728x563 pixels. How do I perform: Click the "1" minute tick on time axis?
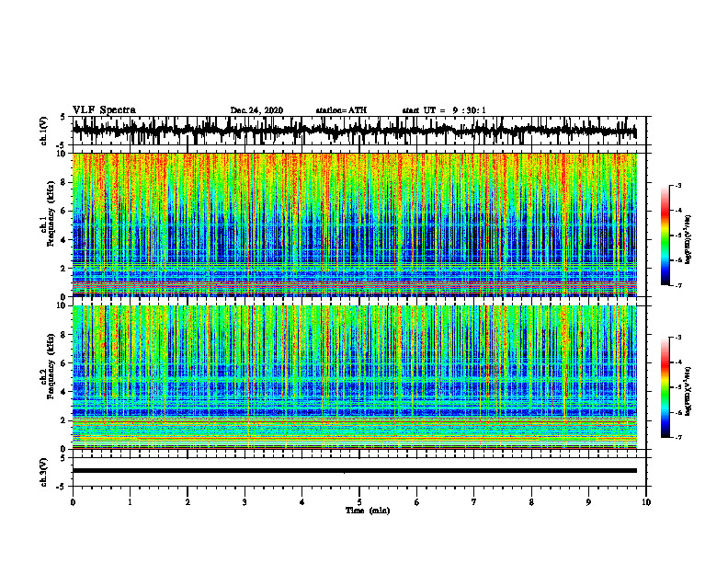[130, 502]
